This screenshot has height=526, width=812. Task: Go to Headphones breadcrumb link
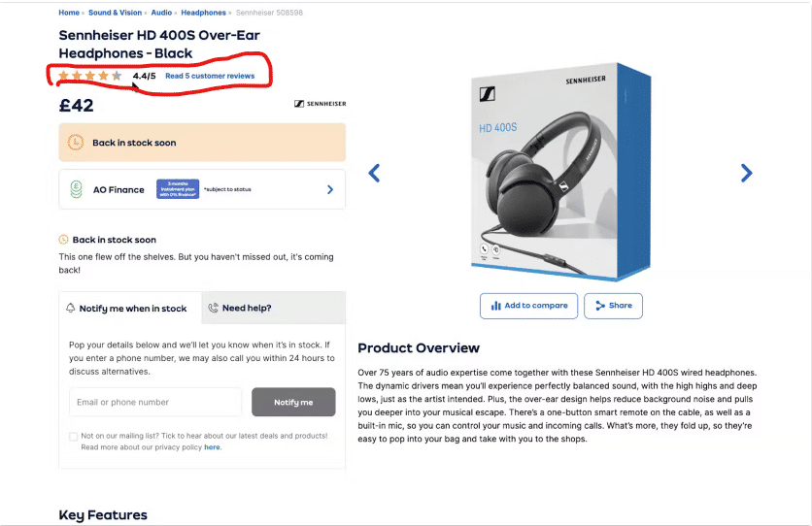coord(204,13)
